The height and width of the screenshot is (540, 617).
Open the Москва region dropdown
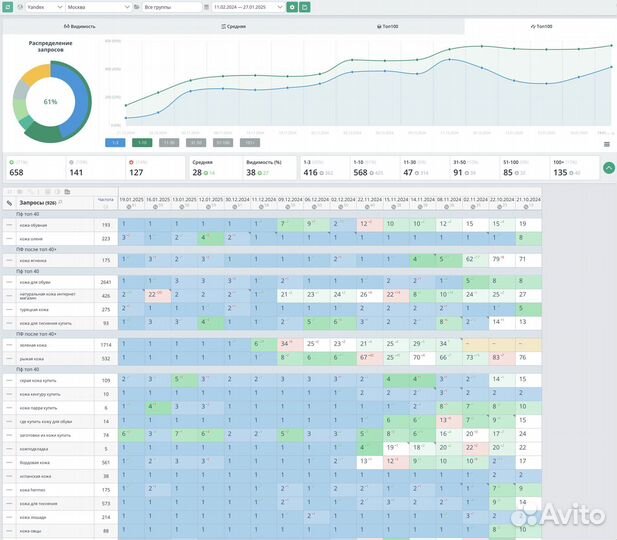tap(97, 6)
